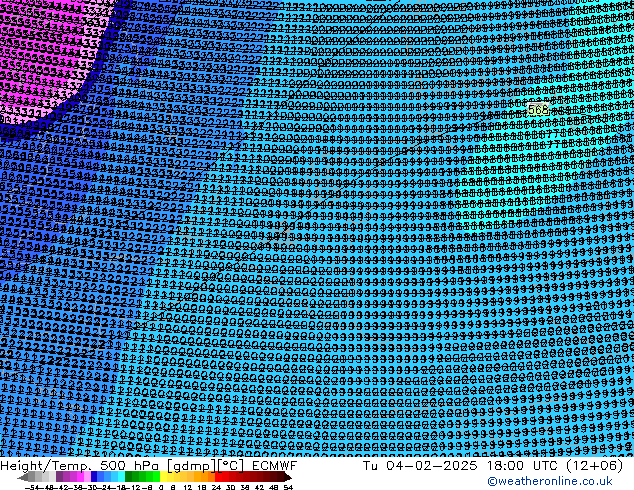Click the dark blue swatch in temperature legend
Image resolution: width=634 pixels, height=490 pixels.
[x=94, y=477]
